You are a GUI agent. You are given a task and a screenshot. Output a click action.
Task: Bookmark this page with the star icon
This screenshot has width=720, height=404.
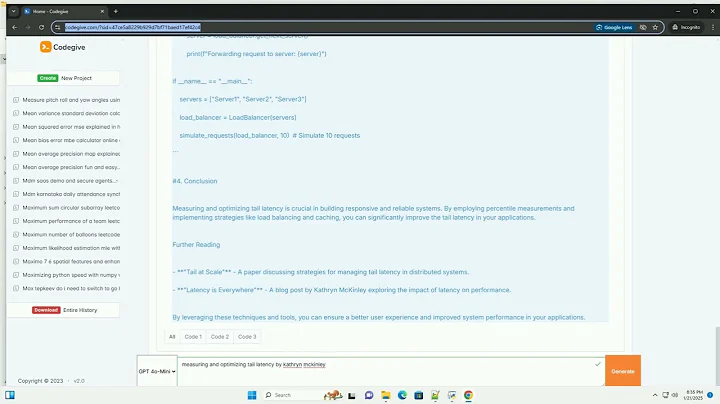point(655,28)
